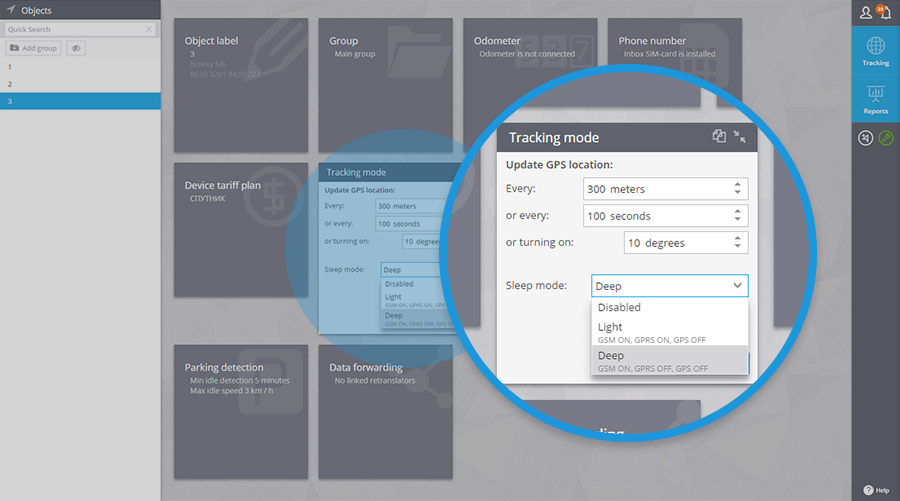Click the Add group button
Screen dimensions: 900x501
pos(33,48)
